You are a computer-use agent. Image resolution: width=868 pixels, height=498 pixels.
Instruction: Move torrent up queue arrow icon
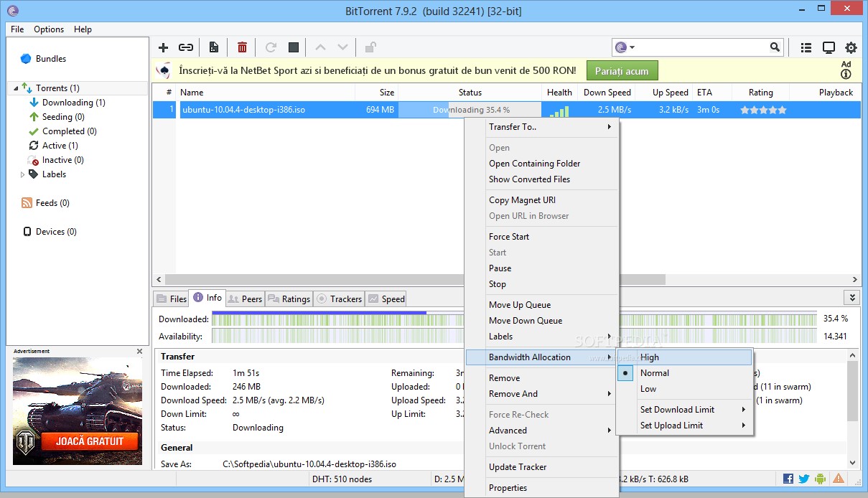(320, 47)
